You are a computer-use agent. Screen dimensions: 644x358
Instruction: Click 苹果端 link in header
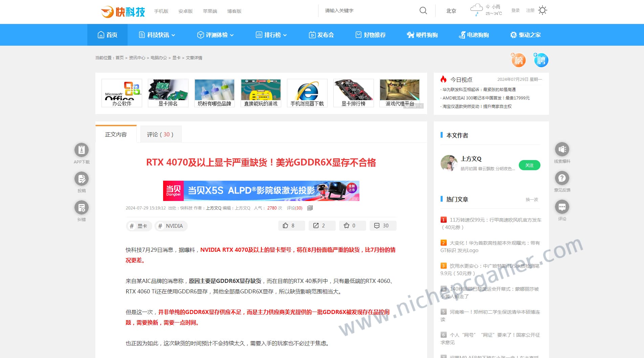pos(210,11)
